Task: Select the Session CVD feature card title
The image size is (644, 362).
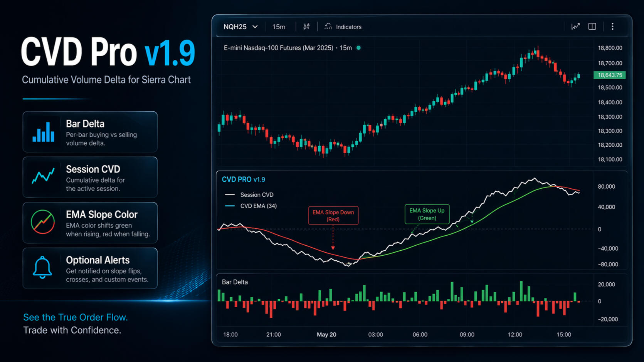Action: tap(93, 169)
